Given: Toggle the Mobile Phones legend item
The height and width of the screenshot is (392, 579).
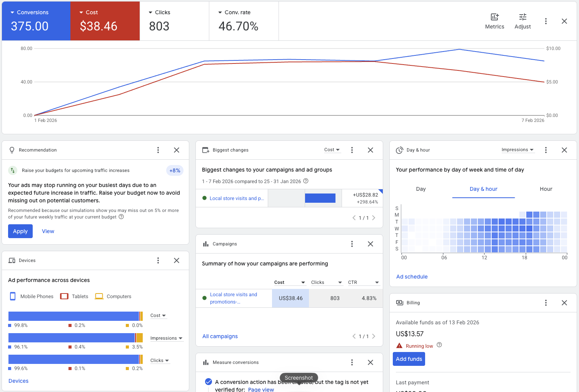Looking at the screenshot, I should tap(32, 296).
